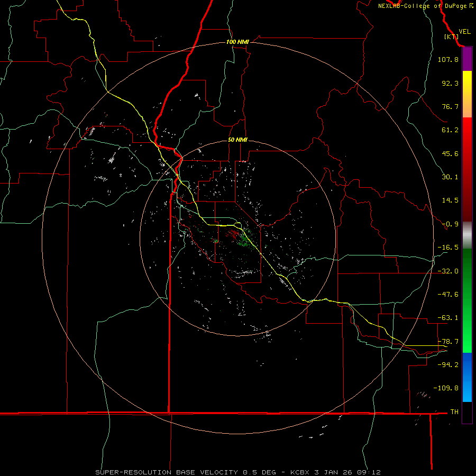This screenshot has height=476, width=476.
Task: Click the [KT] units label
Action: pyautogui.click(x=451, y=36)
